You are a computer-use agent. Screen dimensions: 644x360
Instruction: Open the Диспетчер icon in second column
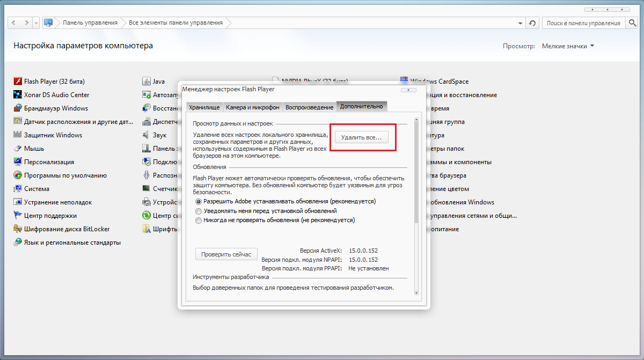pos(146,122)
